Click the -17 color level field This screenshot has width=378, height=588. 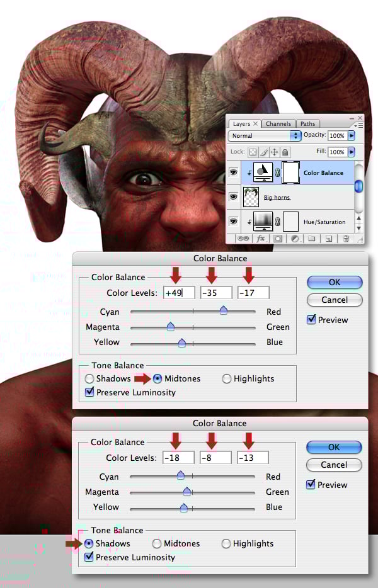253,293
